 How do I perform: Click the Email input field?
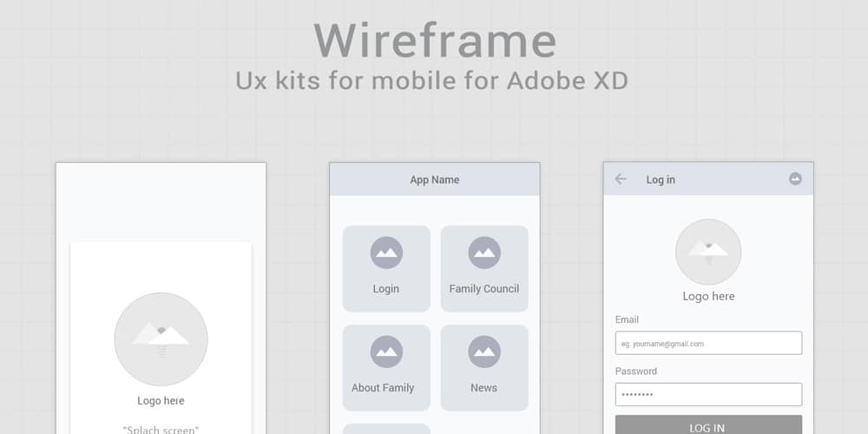coord(708,343)
